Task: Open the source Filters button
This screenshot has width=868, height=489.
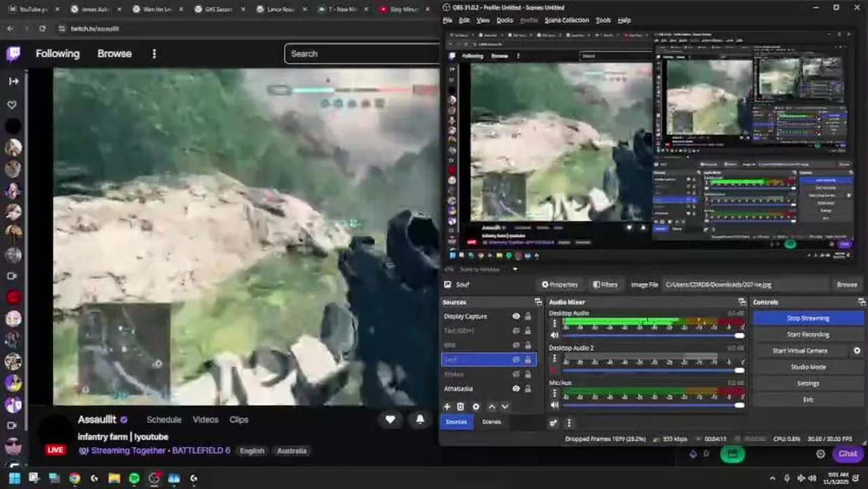Action: tap(605, 285)
